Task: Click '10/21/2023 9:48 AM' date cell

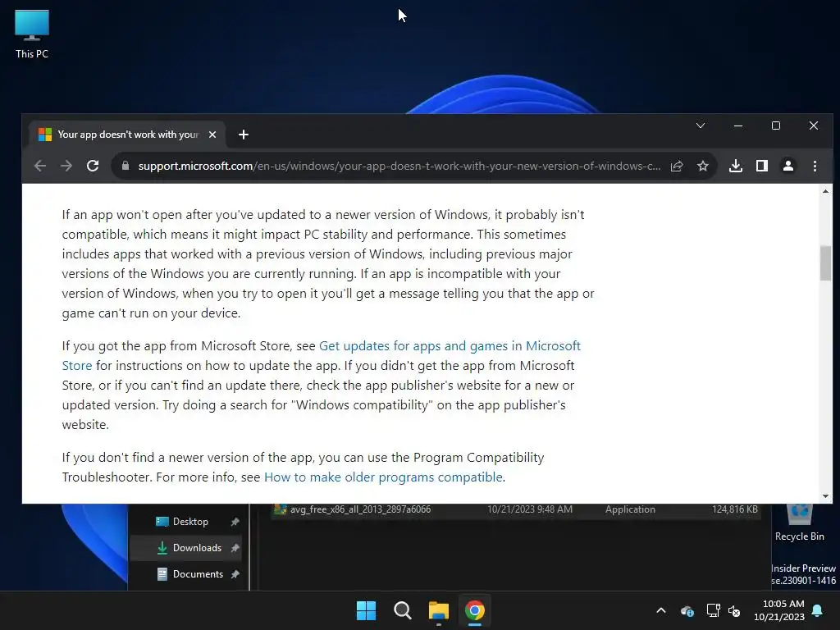Action: tap(529, 509)
